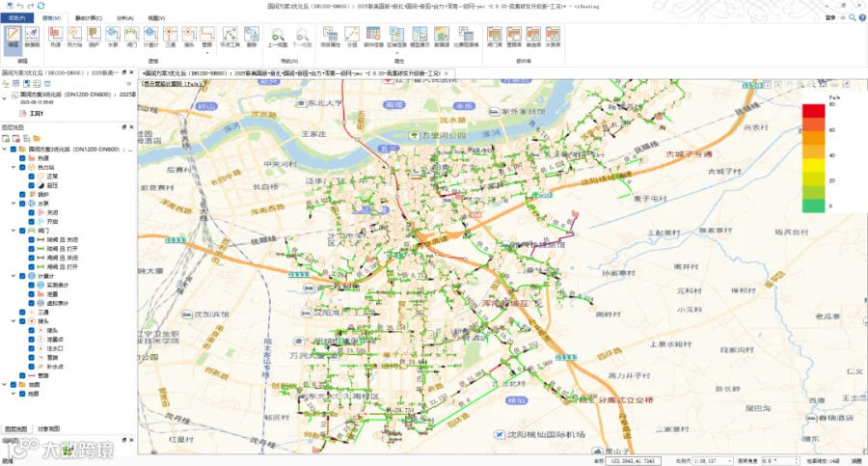Collapse the project root layer node
Screen dimensions: 868x466
click(5, 149)
